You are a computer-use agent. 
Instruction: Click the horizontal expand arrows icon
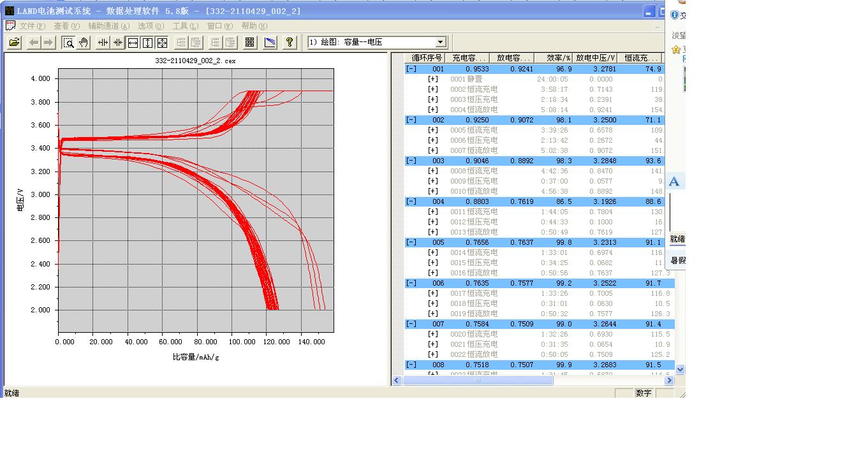click(x=103, y=42)
